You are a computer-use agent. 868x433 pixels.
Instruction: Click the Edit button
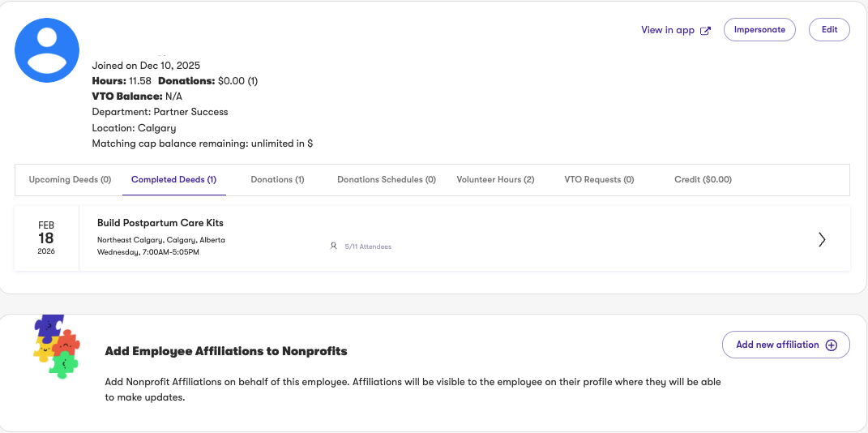coord(829,30)
